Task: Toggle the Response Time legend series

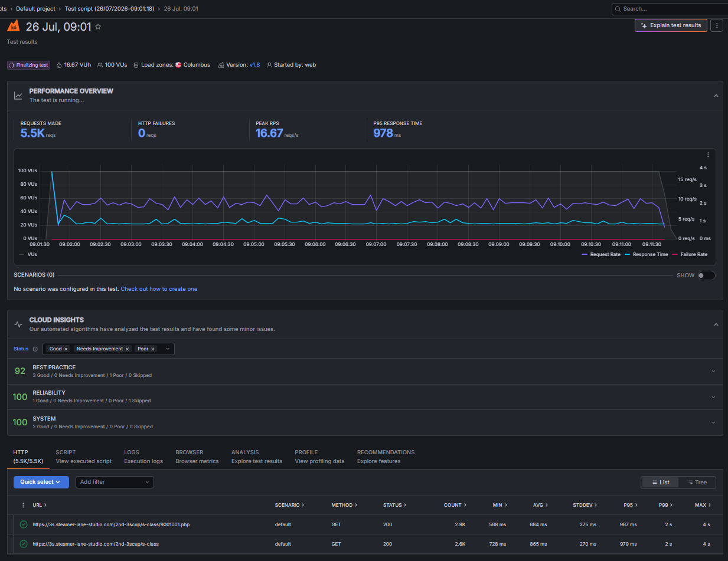Action: (646, 254)
